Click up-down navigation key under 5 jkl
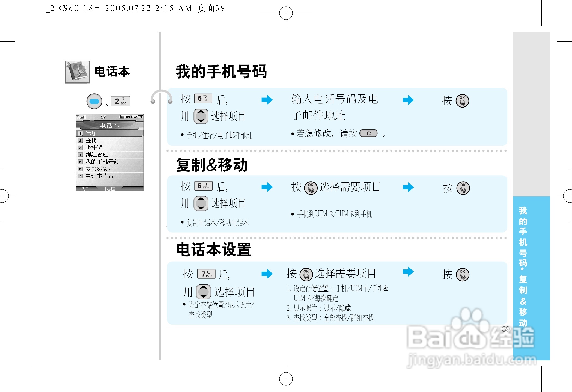The image size is (572, 392). coord(201,116)
